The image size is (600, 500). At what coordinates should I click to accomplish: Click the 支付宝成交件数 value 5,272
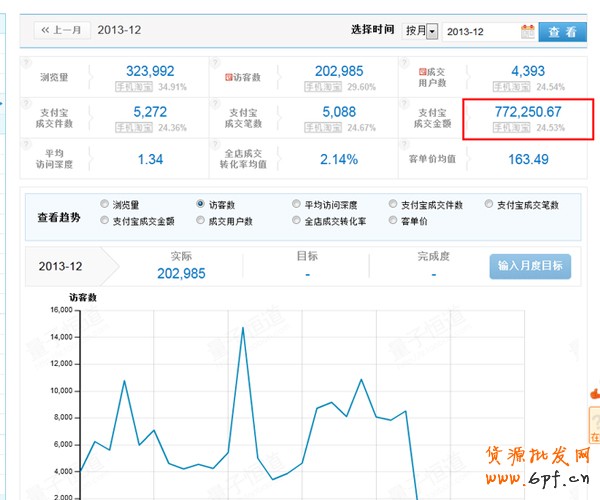tap(150, 112)
